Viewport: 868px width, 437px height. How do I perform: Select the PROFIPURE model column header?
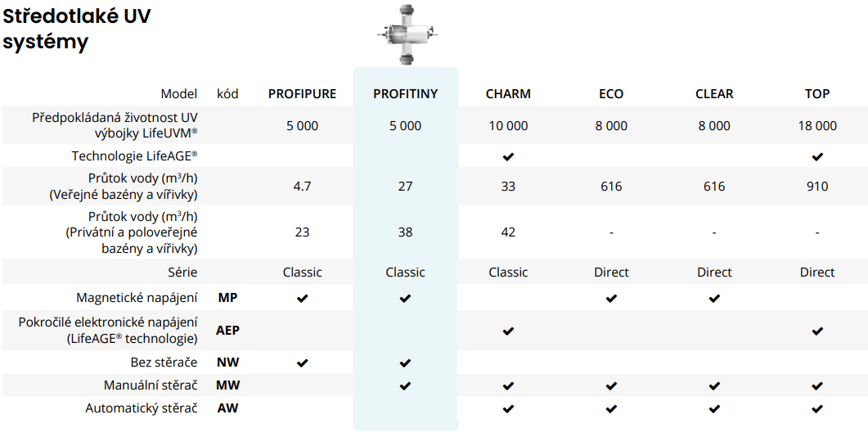coord(302,94)
